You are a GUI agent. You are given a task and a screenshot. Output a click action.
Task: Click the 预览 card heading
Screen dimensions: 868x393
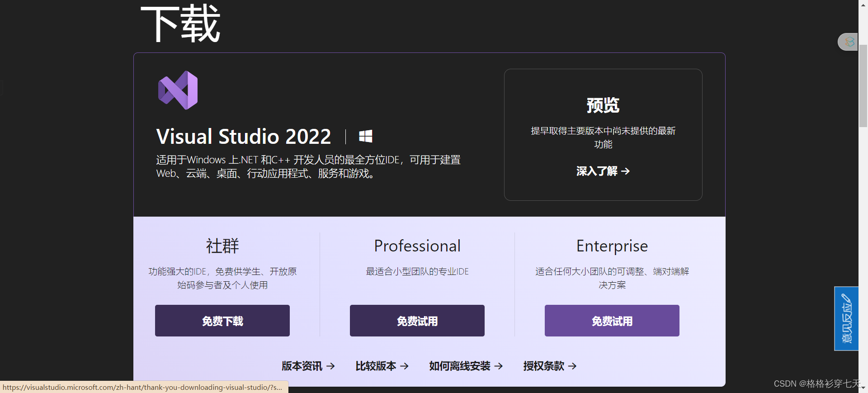click(603, 105)
